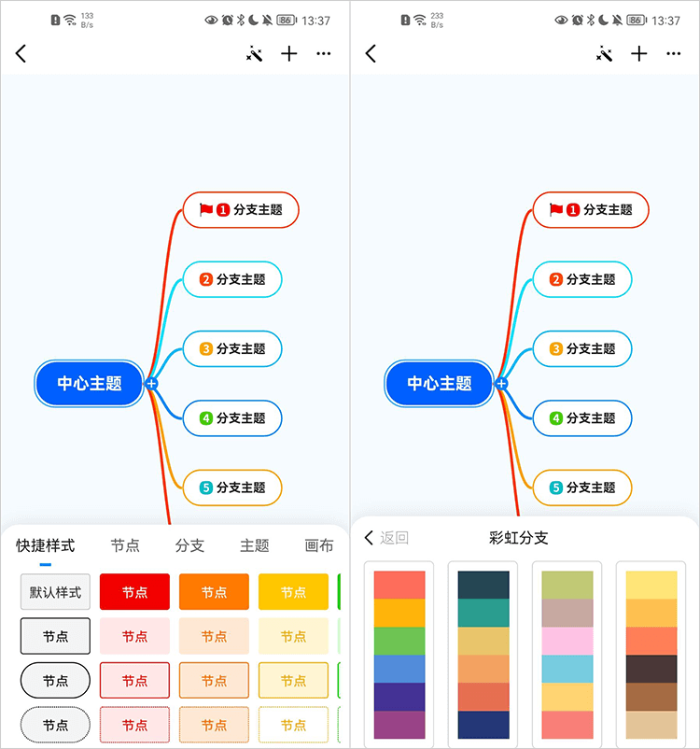Tap the back arrow at top of left screen

[x=21, y=54]
